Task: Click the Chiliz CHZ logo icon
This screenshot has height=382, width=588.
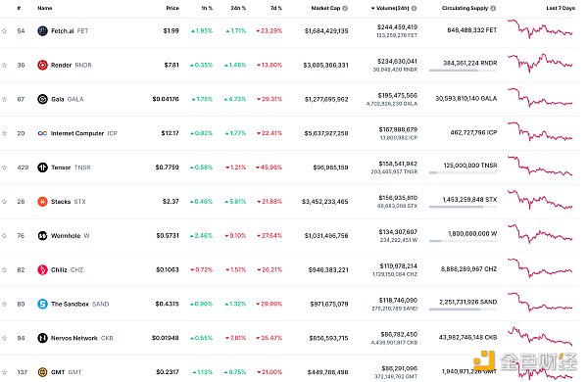Action: 42,269
